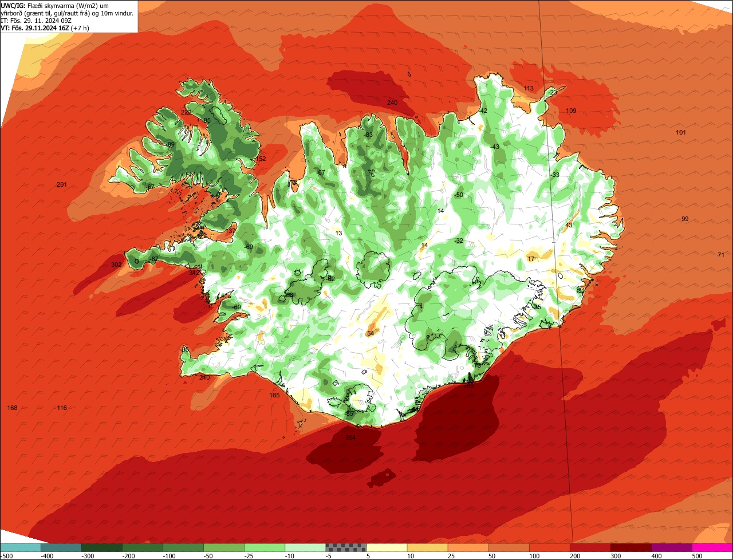Click the '137' value on the map
The height and width of the screenshot is (560, 733).
tap(230, 231)
